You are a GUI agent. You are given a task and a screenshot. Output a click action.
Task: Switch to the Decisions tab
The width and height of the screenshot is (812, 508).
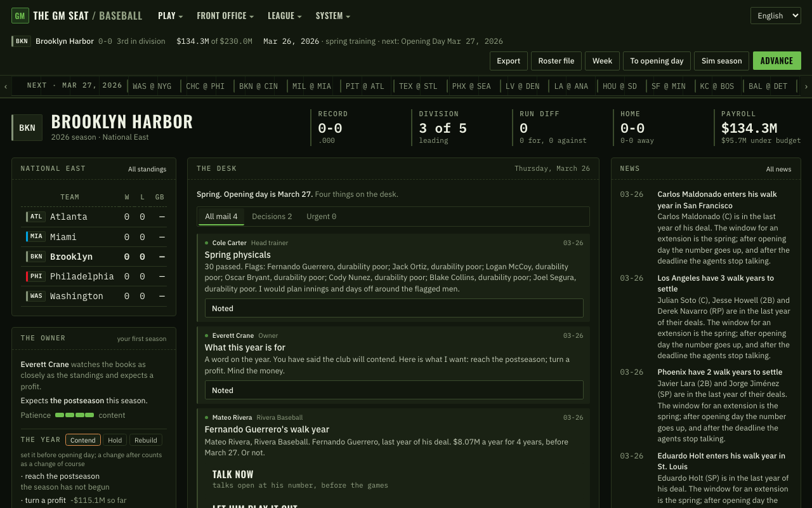coord(272,217)
